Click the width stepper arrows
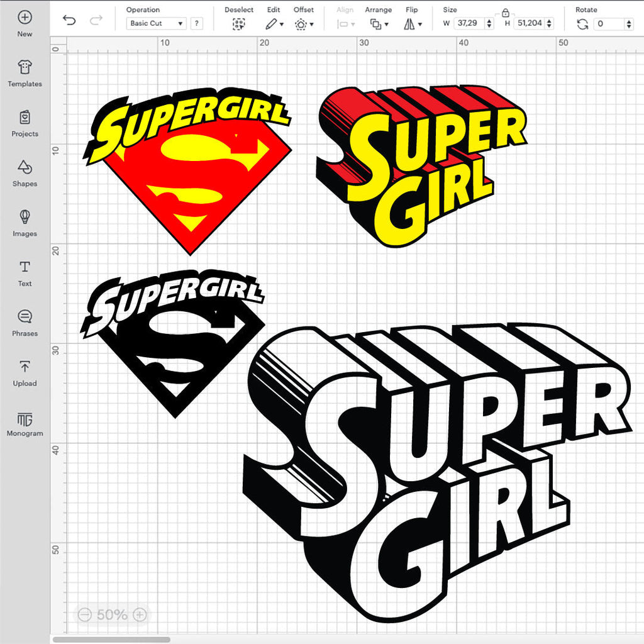The image size is (644, 644). point(489,23)
